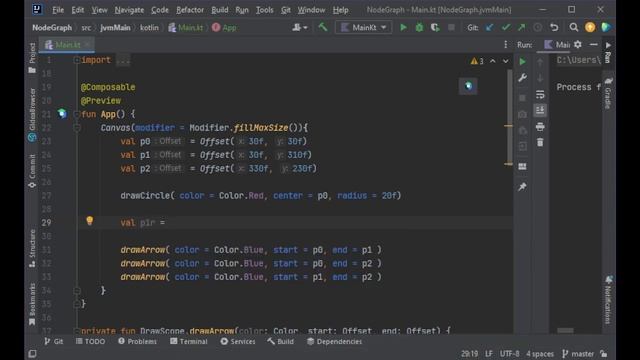Image resolution: width=640 pixels, height=360 pixels.
Task: Open Notifications tool window on right
Action: (608, 300)
